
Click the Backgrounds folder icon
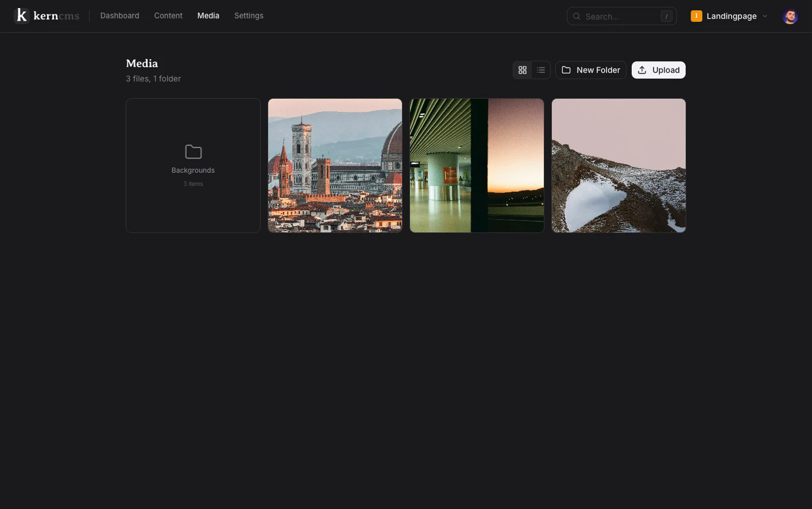click(x=193, y=151)
